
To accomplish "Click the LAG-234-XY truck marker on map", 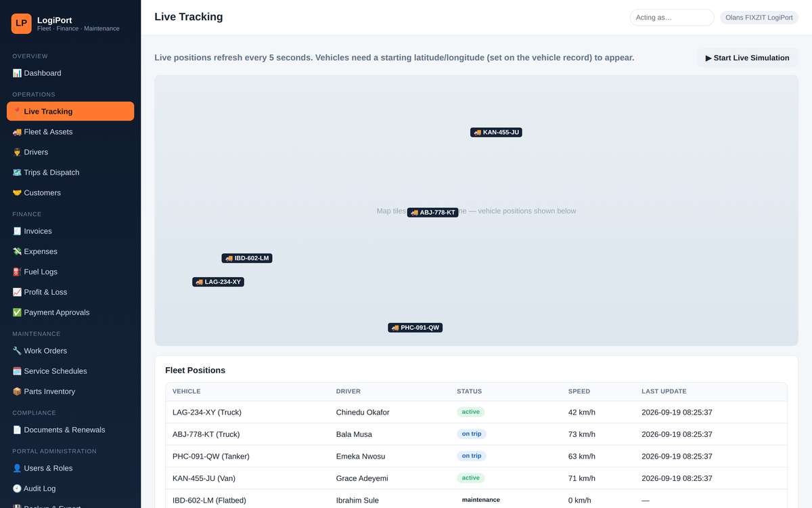I will click(x=218, y=282).
